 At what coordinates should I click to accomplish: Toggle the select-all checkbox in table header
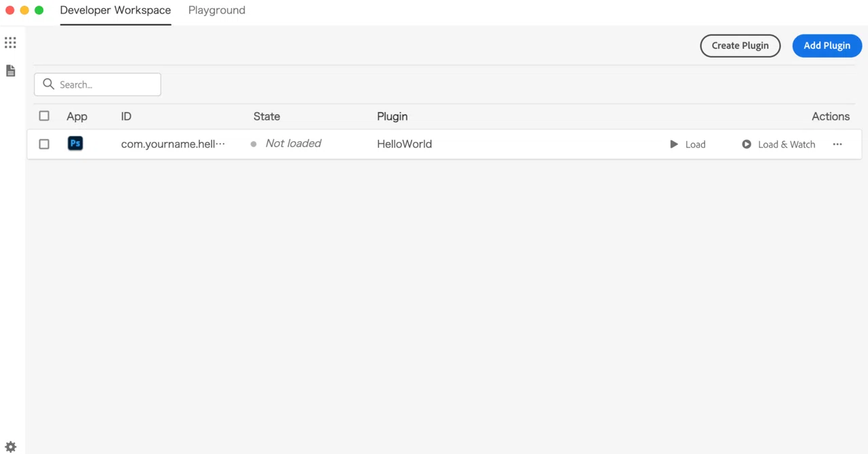[x=44, y=116]
